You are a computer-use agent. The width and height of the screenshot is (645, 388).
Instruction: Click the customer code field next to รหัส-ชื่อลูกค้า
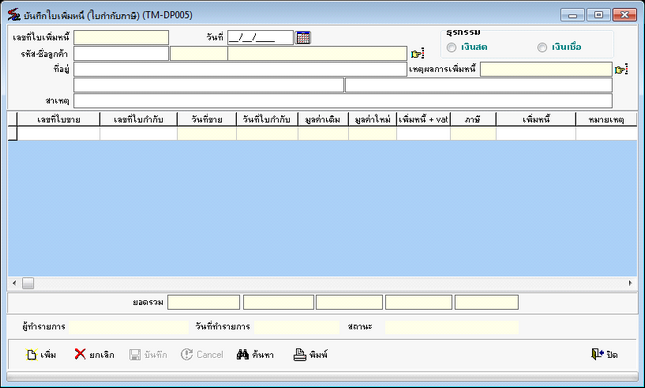click(121, 53)
